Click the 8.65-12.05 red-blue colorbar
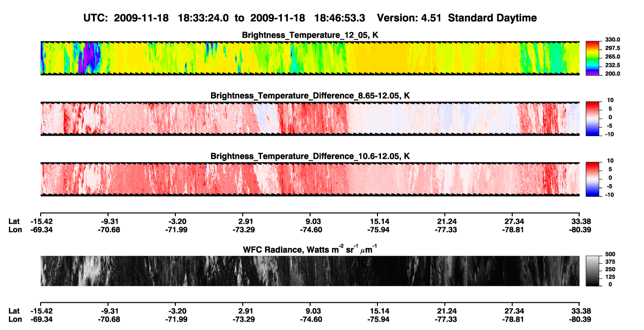This screenshot has width=644, height=330. click(x=593, y=119)
